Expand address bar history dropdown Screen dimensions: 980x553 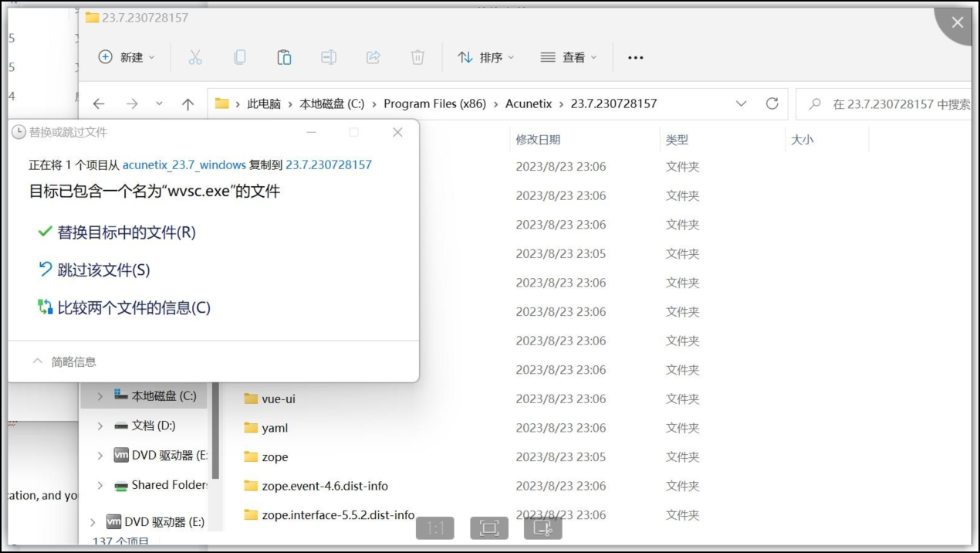(x=742, y=103)
